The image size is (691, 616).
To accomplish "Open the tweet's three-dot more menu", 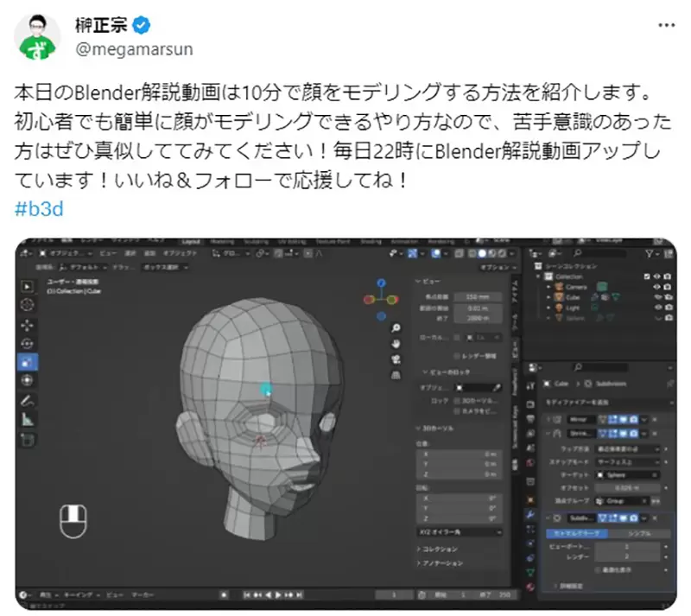I will (x=666, y=25).
